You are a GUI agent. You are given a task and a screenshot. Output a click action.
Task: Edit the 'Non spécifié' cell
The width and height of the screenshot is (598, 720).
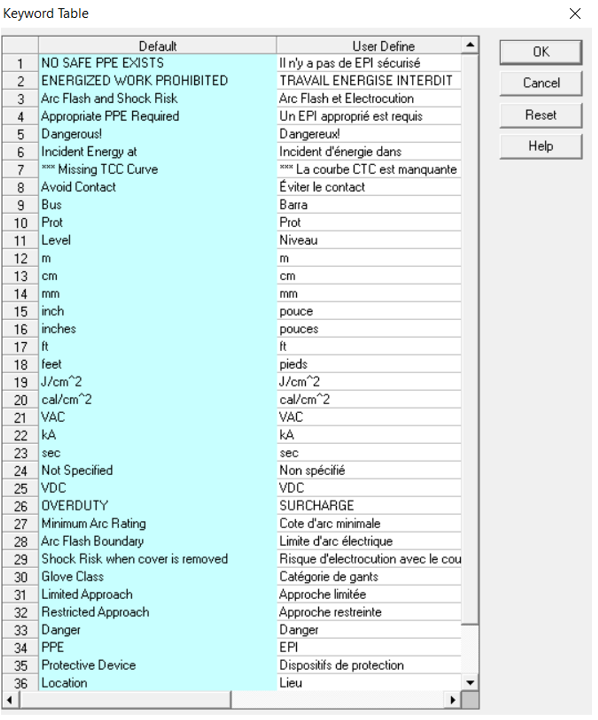[x=369, y=470]
